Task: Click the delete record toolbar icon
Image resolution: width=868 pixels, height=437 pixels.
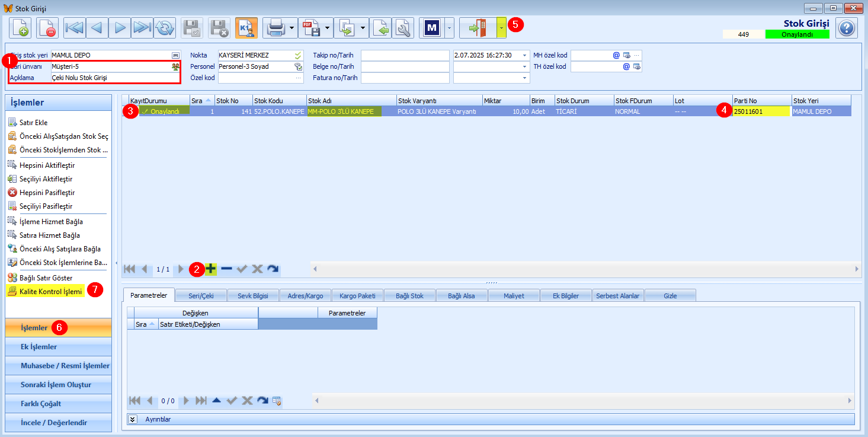Action: (x=47, y=28)
